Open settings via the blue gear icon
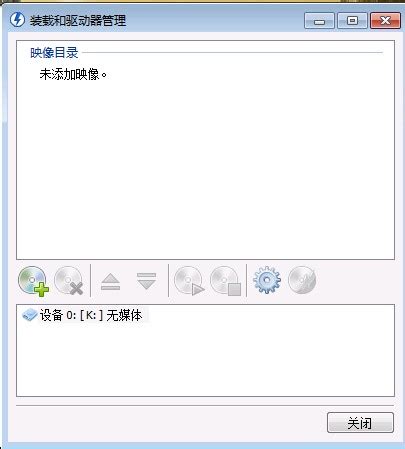 coord(267,280)
